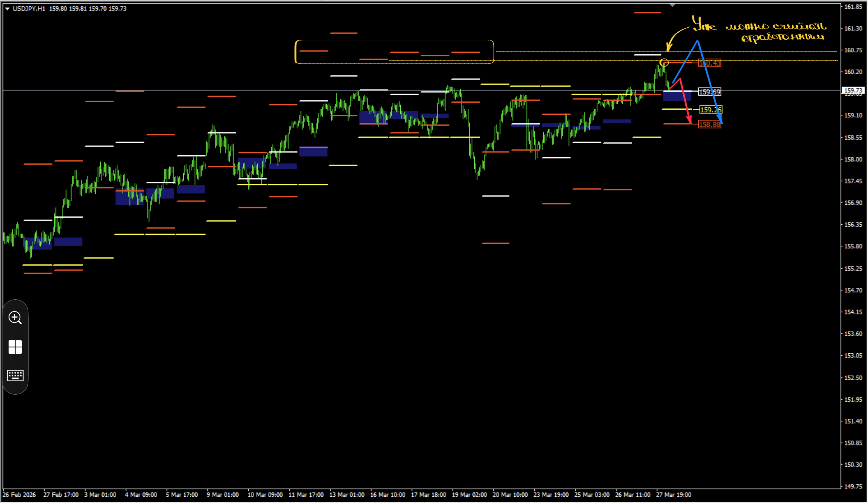Expand the USDJPY,H1 chart title arrow
This screenshot has height=503, width=868.
point(7,9)
